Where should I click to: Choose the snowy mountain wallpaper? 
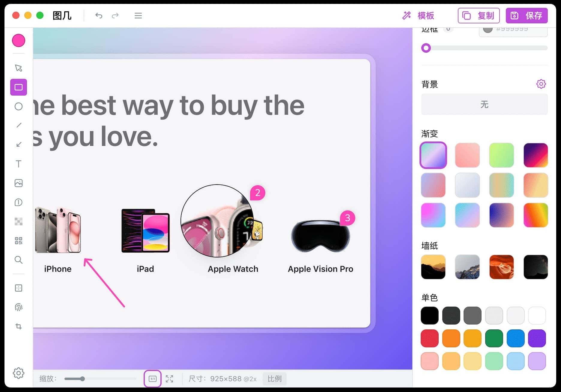click(x=467, y=267)
